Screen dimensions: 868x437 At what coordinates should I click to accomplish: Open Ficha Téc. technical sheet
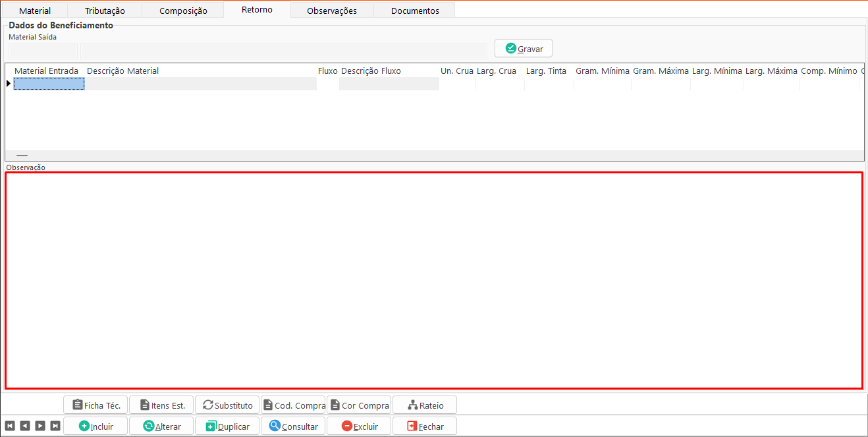(x=95, y=405)
